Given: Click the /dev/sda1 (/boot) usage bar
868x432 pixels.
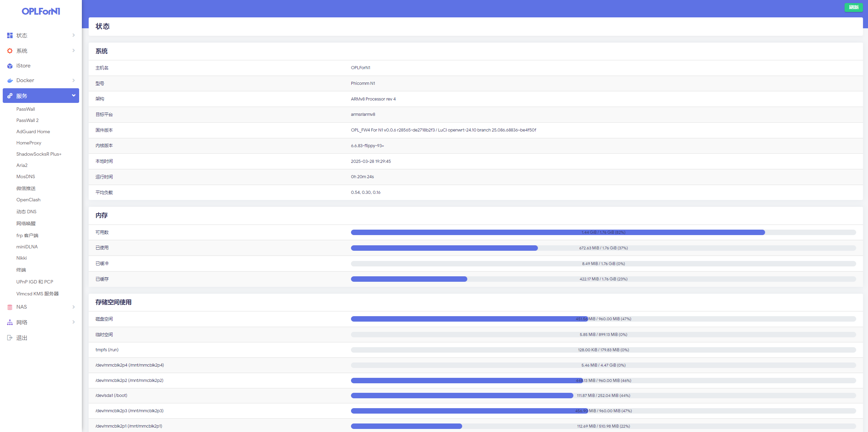Looking at the screenshot, I should point(603,396).
